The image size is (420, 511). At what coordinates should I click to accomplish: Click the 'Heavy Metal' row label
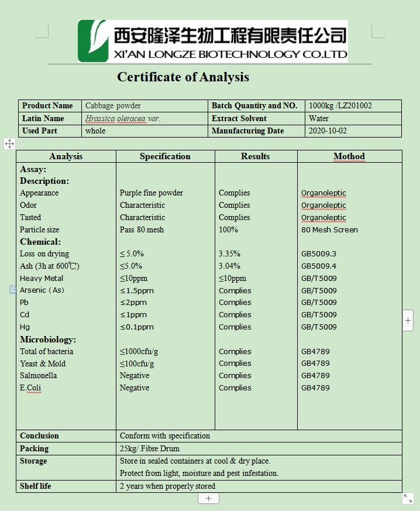pos(42,278)
